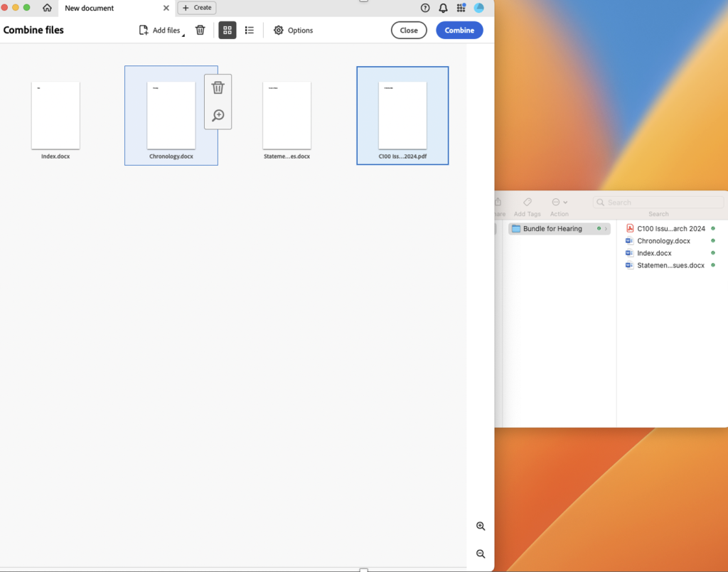728x572 pixels.
Task: Open the notifications bell icon
Action: coord(443,8)
